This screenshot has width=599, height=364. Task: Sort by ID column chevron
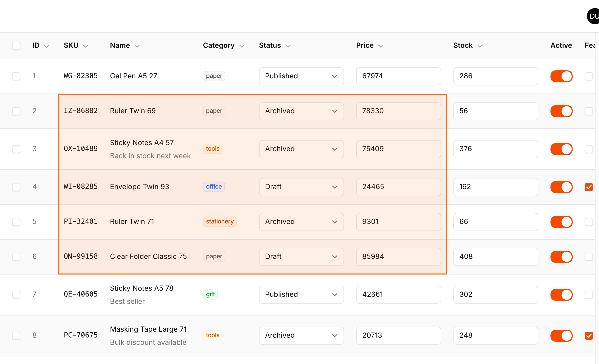click(x=47, y=46)
